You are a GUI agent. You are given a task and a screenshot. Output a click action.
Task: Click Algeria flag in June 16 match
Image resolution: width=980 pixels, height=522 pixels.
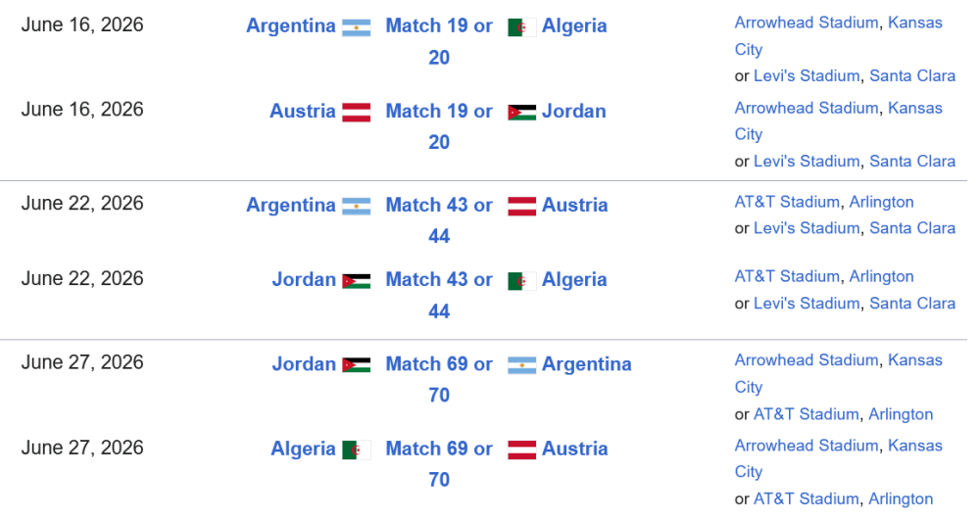pyautogui.click(x=521, y=27)
